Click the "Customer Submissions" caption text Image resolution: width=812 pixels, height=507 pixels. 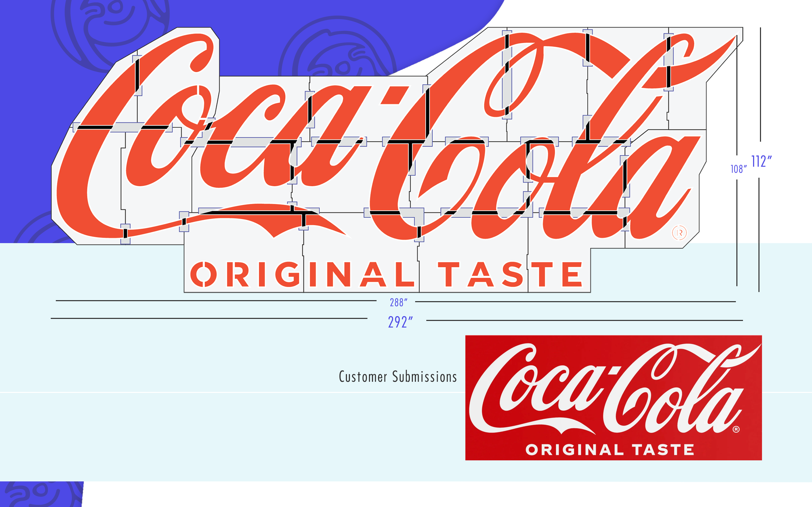[x=398, y=376]
